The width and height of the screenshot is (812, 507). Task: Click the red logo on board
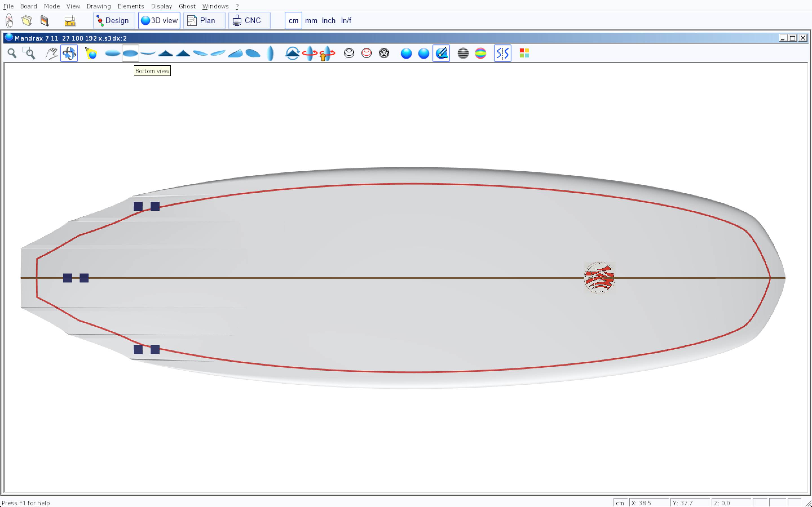tap(599, 278)
